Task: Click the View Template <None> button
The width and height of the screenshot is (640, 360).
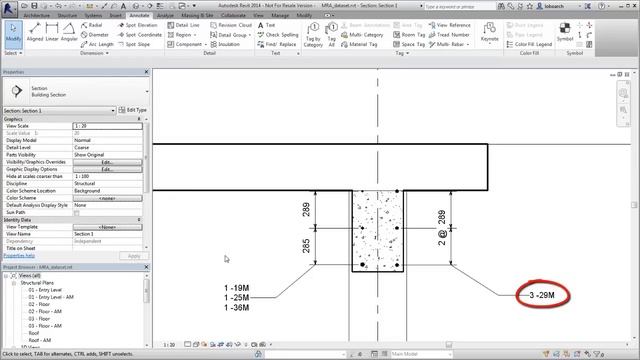Action: [x=107, y=227]
